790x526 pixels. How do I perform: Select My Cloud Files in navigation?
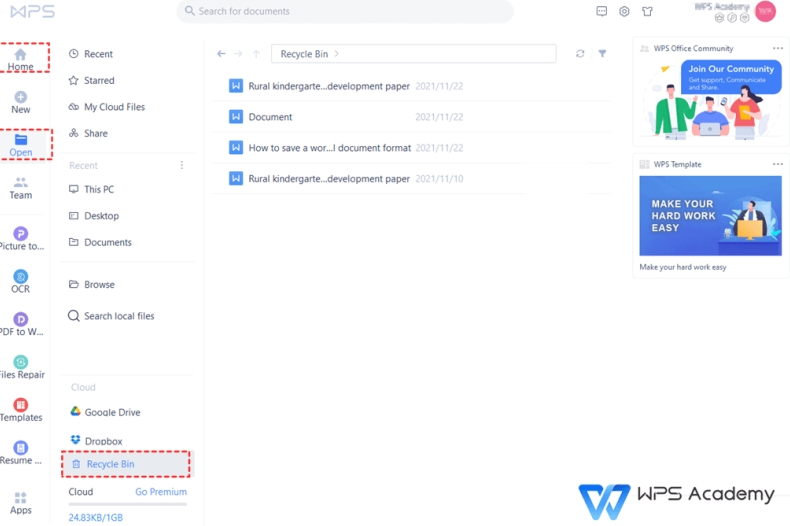tap(114, 107)
